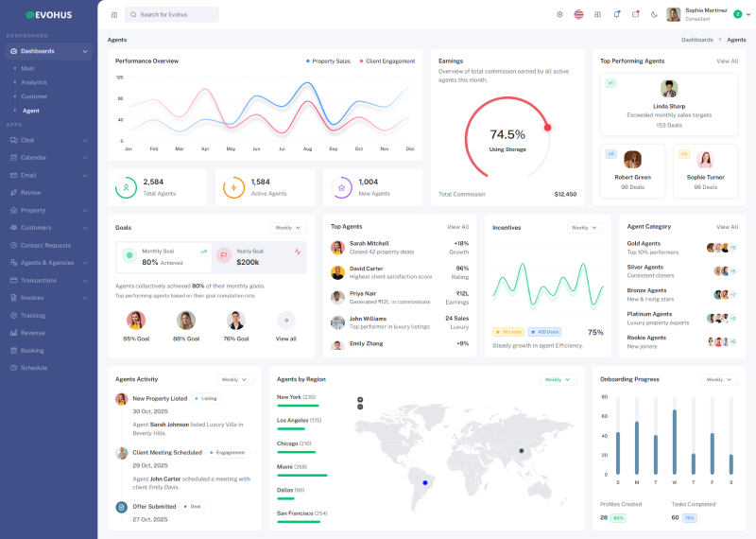Zoom out on the region map
756x539 pixels.
(360, 407)
